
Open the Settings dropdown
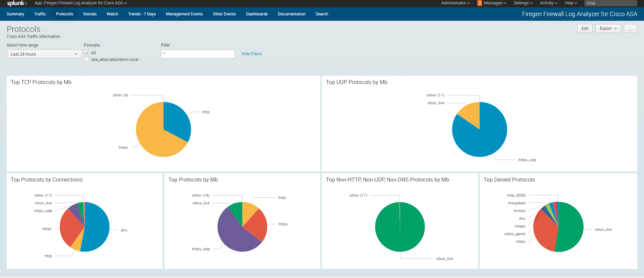[x=523, y=3]
